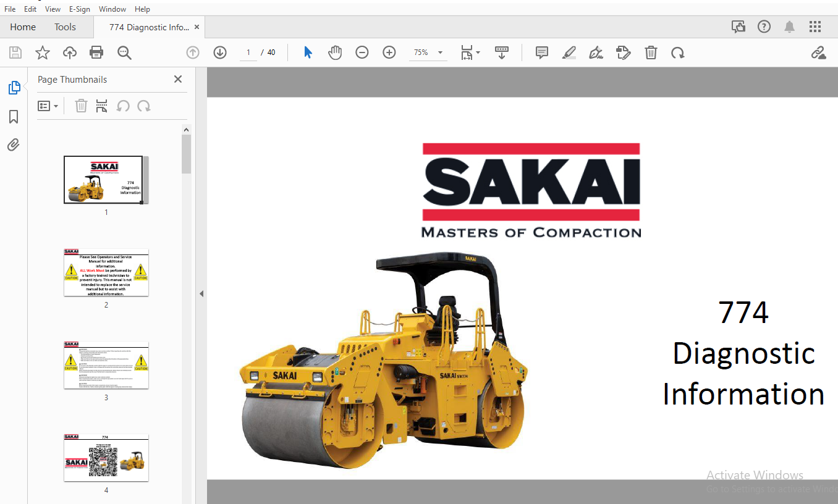Add document to starred bookmarks
Viewport: 838px width, 504px height.
coord(43,52)
